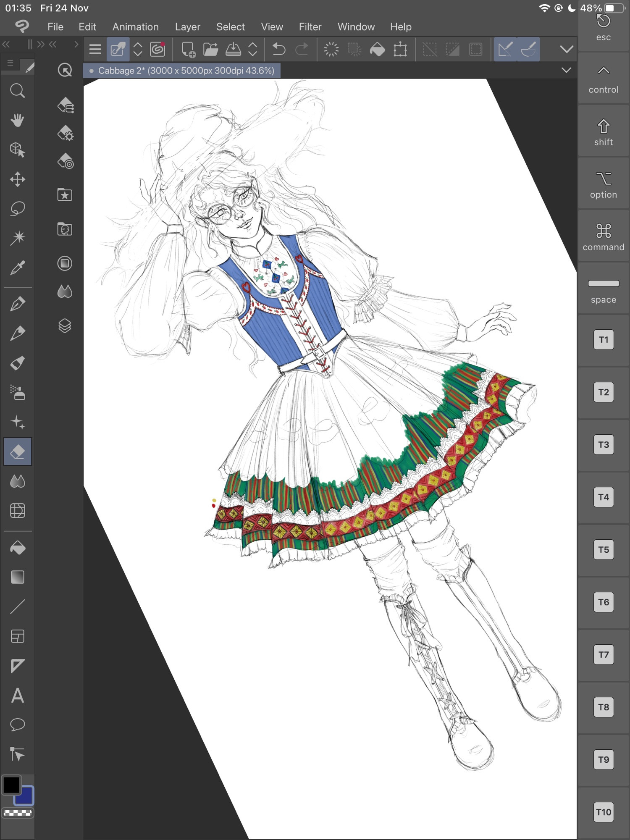The height and width of the screenshot is (840, 630).
Task: Click the Redo arrow in command bar
Action: click(302, 50)
